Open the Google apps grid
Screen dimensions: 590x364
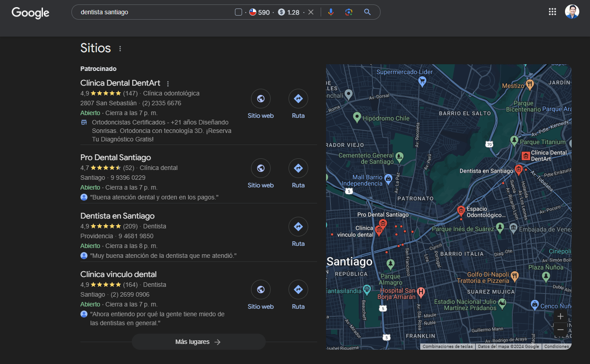click(552, 12)
